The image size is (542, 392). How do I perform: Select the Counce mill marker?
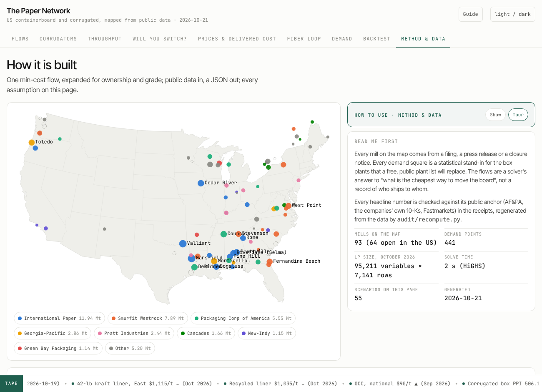coord(224,234)
